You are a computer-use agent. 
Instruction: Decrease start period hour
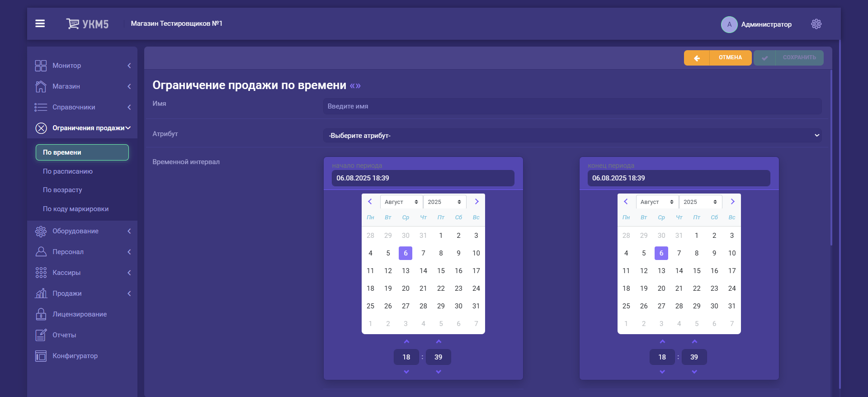point(406,372)
